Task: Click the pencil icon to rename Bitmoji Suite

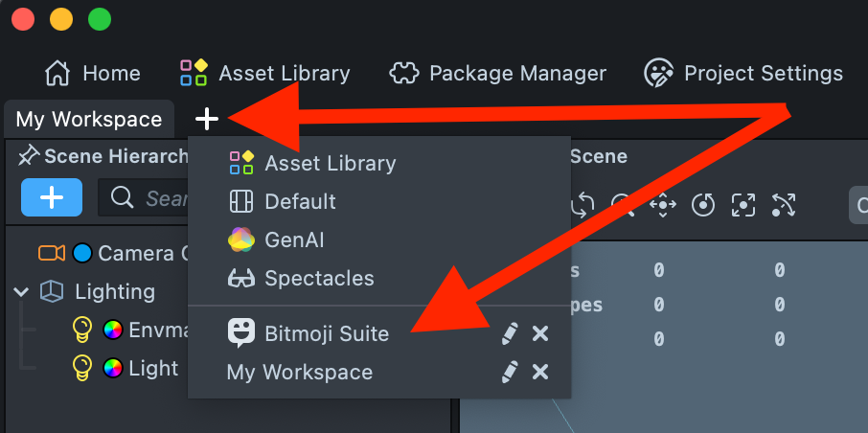Action: (510, 333)
